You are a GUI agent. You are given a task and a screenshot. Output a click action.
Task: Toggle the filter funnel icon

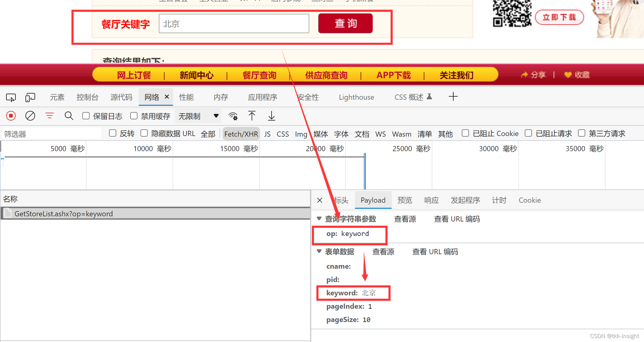(x=50, y=116)
